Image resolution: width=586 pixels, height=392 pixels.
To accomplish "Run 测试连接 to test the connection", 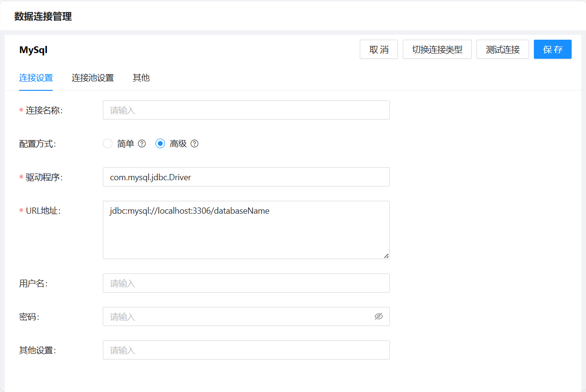I will click(x=502, y=49).
